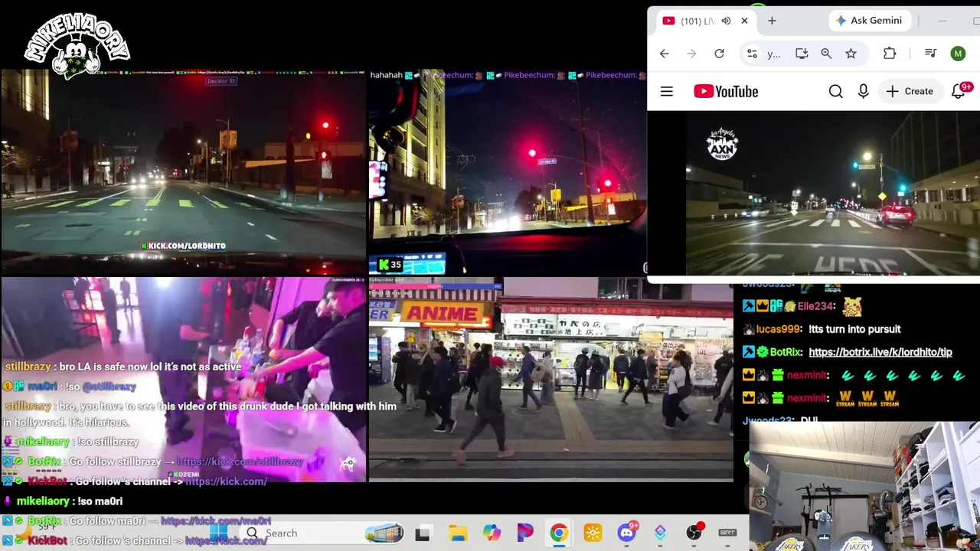Viewport: 980px width, 551px height.
Task: Launch Copilot from the taskbar
Action: coord(492,533)
